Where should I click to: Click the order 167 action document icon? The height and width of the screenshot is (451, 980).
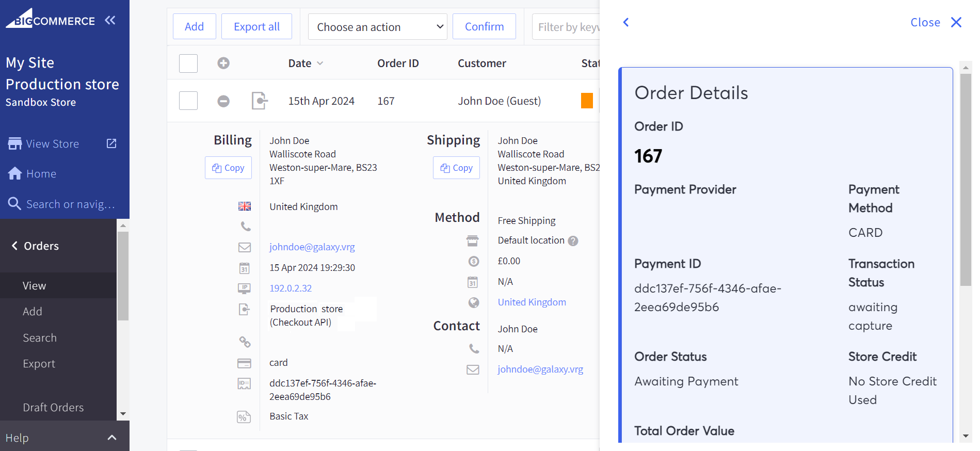(259, 101)
